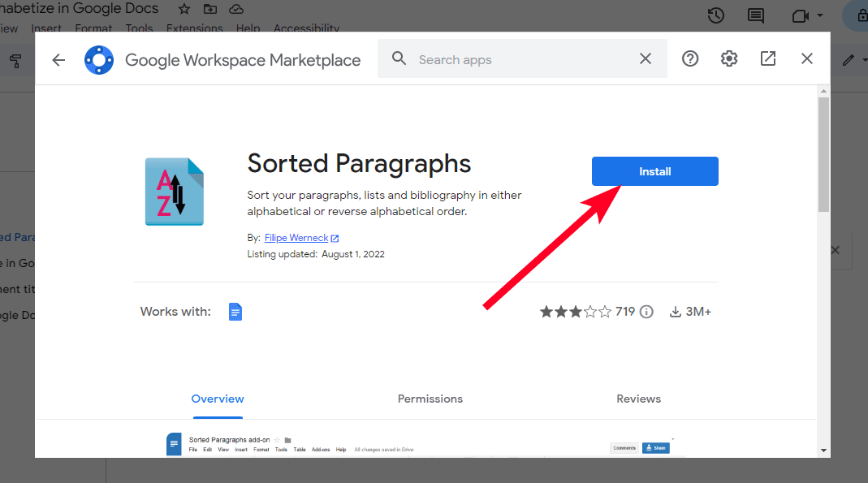
Task: Expand the video call dropdown arrow
Action: click(x=819, y=15)
